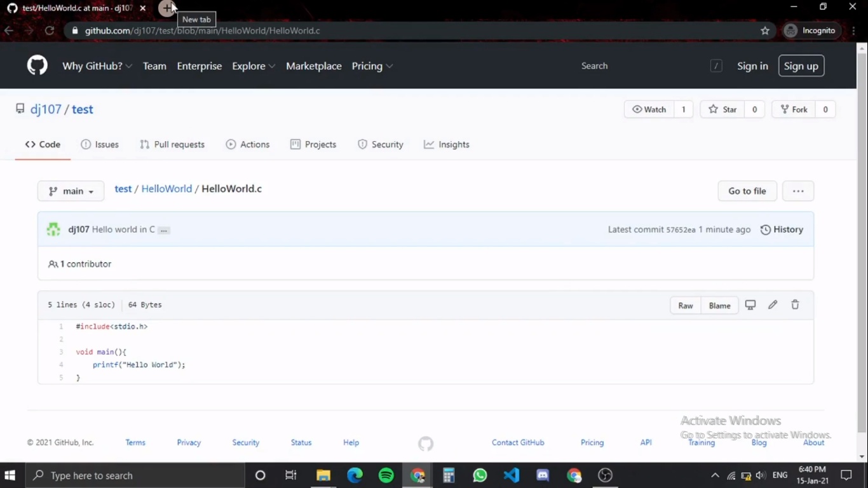Screen dimensions: 868x488
Task: Click the Sign in link
Action: pos(752,66)
